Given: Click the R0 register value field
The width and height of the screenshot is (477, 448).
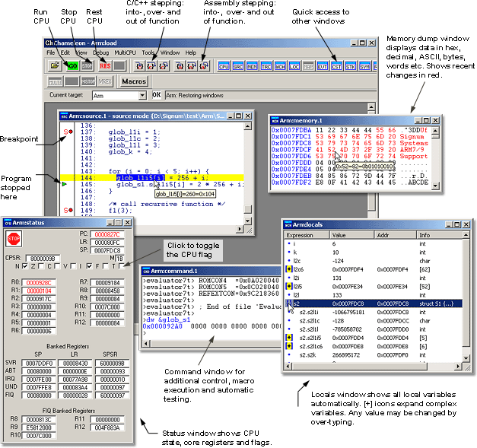Looking at the screenshot, I should (x=39, y=283).
